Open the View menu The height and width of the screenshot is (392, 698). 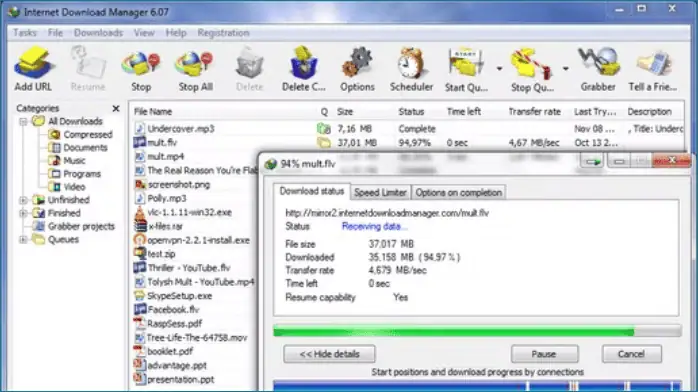[144, 33]
